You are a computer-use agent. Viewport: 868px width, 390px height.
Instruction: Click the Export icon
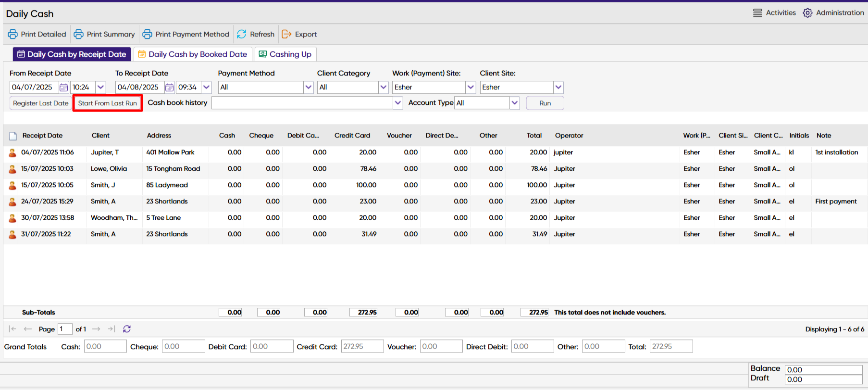click(287, 34)
